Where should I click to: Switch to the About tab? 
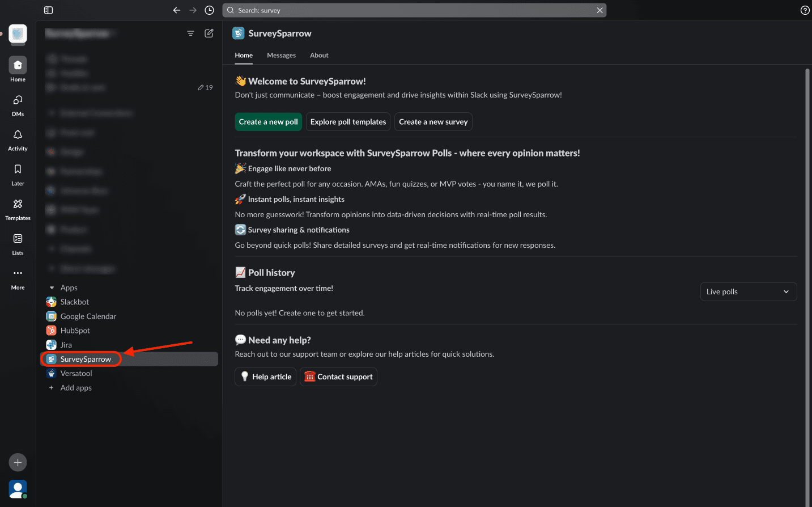coord(319,56)
